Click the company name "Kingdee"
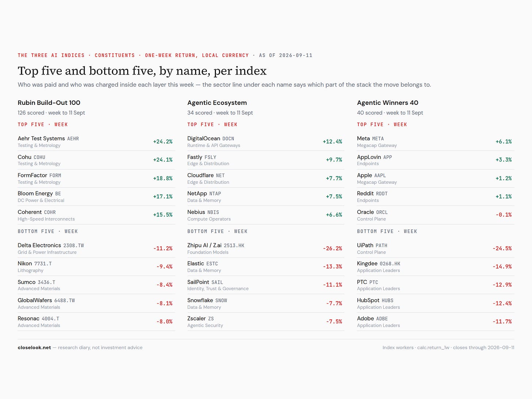Screen dimensions: 532x399 (367, 263)
